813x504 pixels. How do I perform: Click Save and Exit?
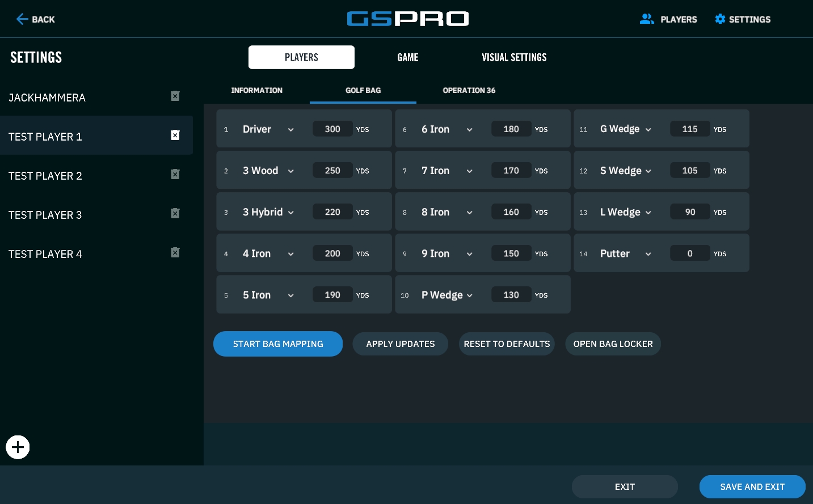click(x=752, y=487)
